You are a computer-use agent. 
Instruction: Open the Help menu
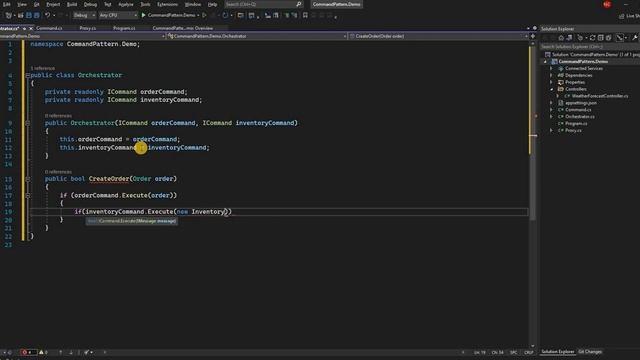[213, 4]
